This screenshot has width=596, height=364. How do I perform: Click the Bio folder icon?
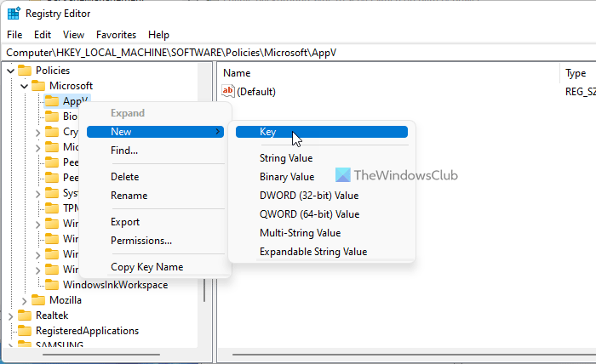pos(52,117)
